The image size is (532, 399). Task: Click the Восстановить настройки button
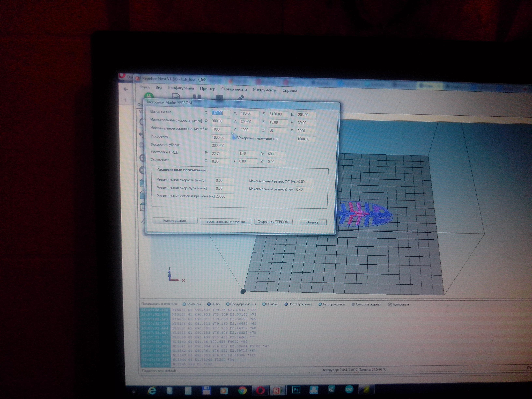(226, 222)
